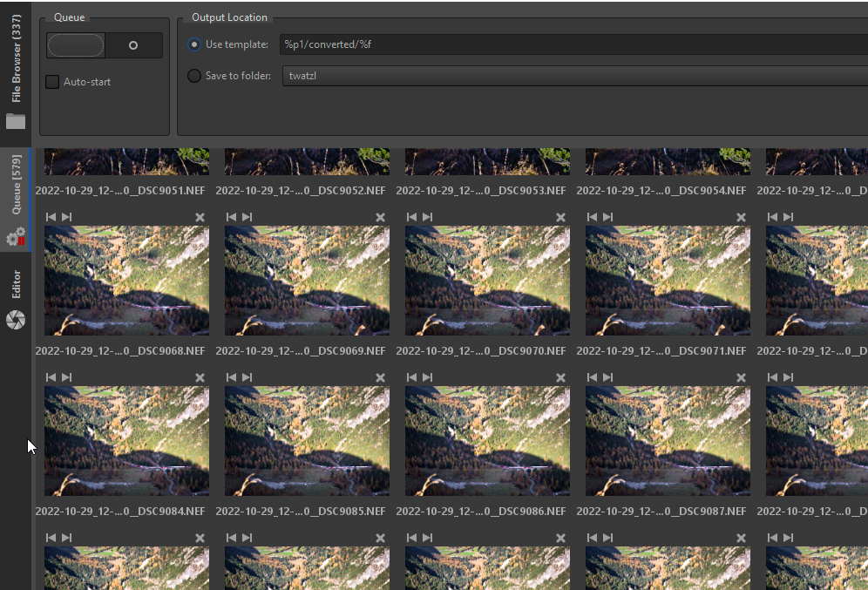
Task: Remove DSC9071.NEF from the queue
Action: pos(741,217)
